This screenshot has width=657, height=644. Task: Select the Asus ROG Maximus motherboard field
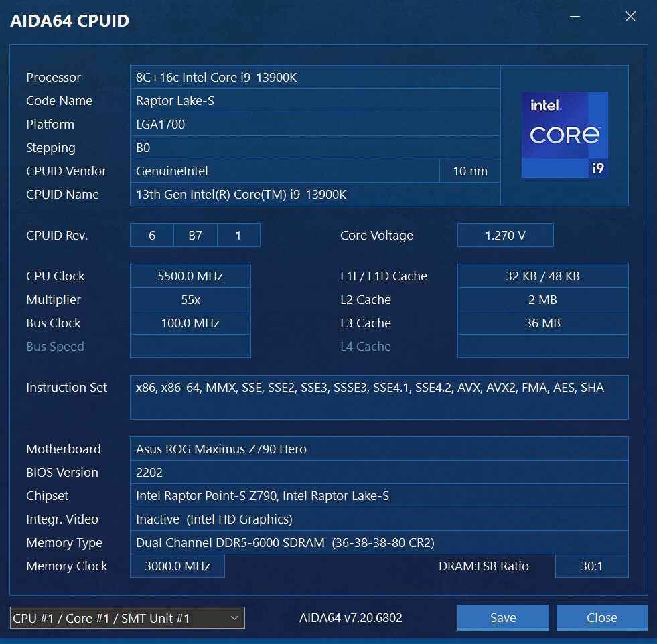click(378, 449)
